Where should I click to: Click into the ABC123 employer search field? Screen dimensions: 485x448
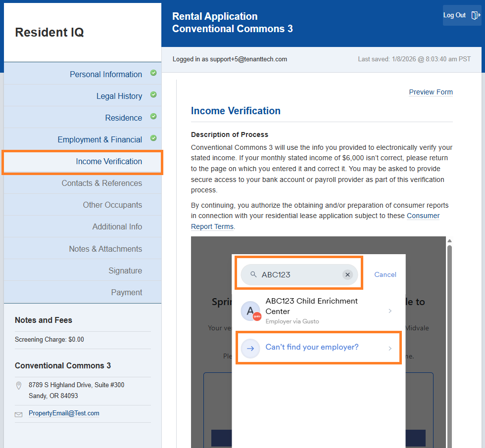click(x=299, y=274)
